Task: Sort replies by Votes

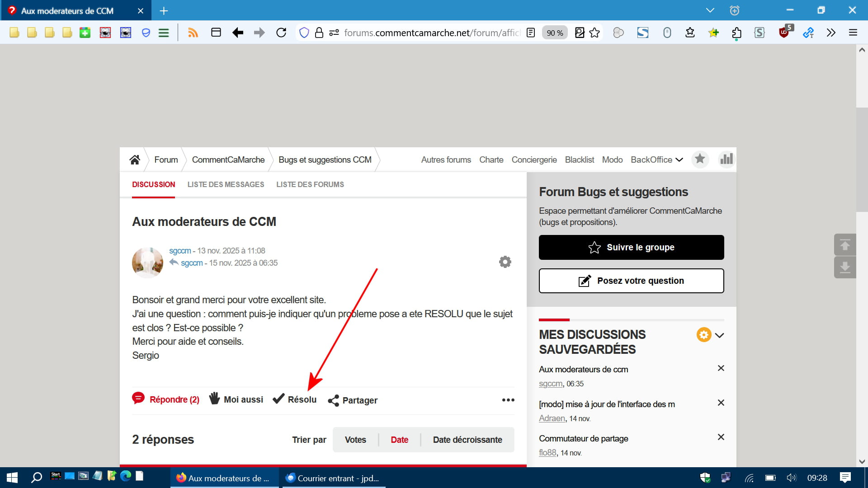Action: tap(355, 440)
